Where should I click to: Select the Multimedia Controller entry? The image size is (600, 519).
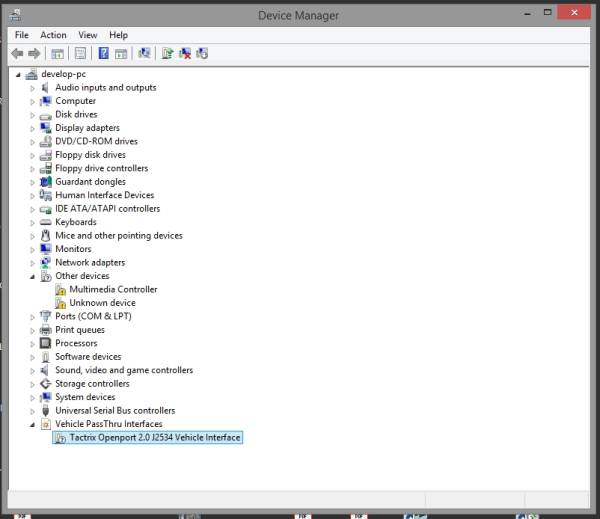pyautogui.click(x=113, y=289)
